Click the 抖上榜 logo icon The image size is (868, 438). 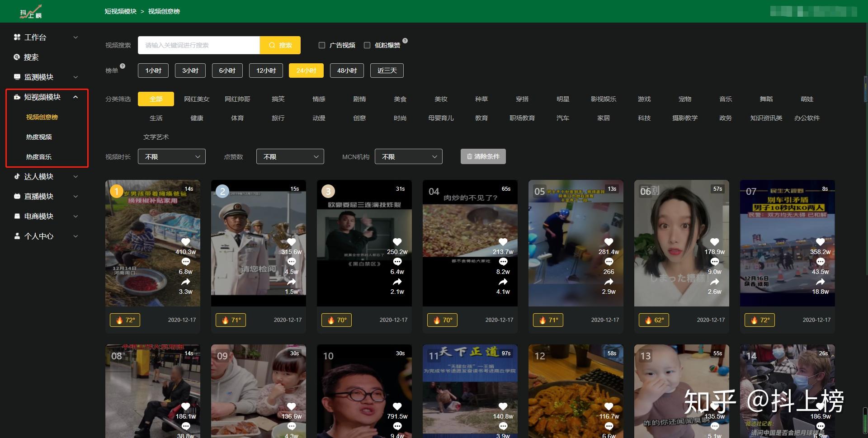(31, 12)
